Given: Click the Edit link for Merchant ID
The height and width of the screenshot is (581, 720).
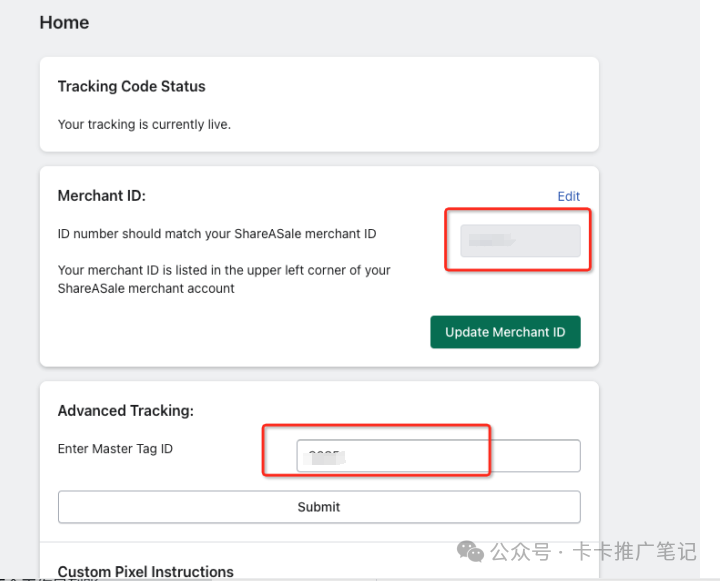Looking at the screenshot, I should (x=568, y=196).
